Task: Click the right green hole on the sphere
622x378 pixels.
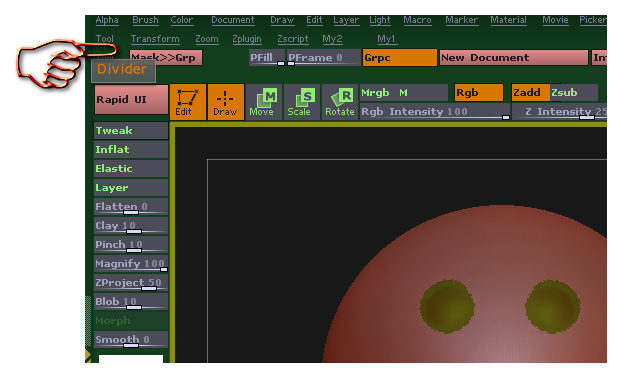Action: [x=553, y=306]
